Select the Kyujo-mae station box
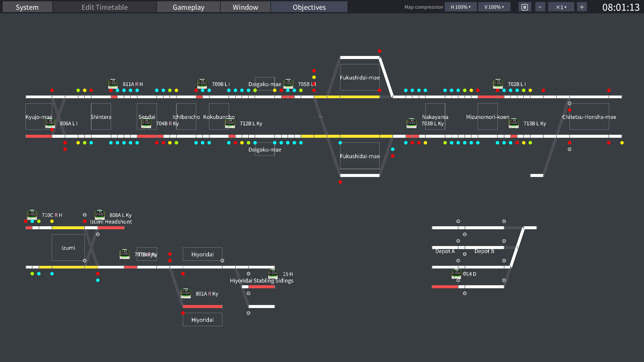This screenshot has width=644, height=362. click(39, 117)
